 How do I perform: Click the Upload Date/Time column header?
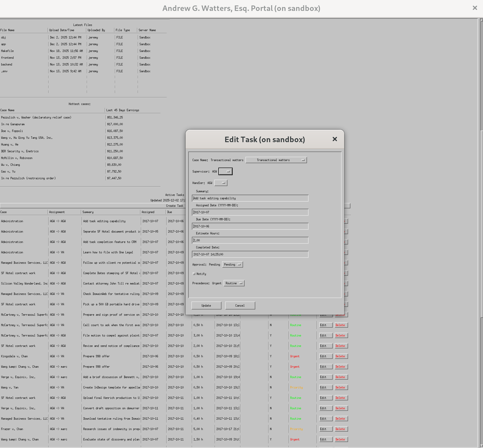(x=62, y=30)
